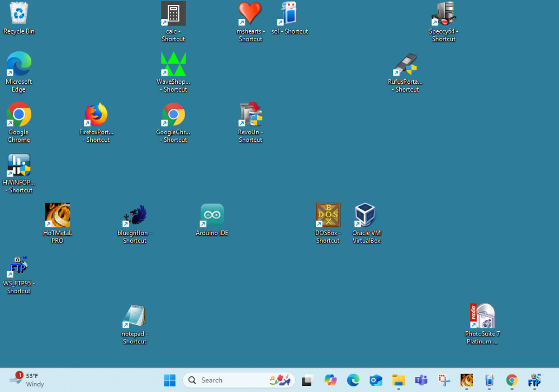Select the WaveShop shortcut icon
559x392 pixels.
pos(173,64)
